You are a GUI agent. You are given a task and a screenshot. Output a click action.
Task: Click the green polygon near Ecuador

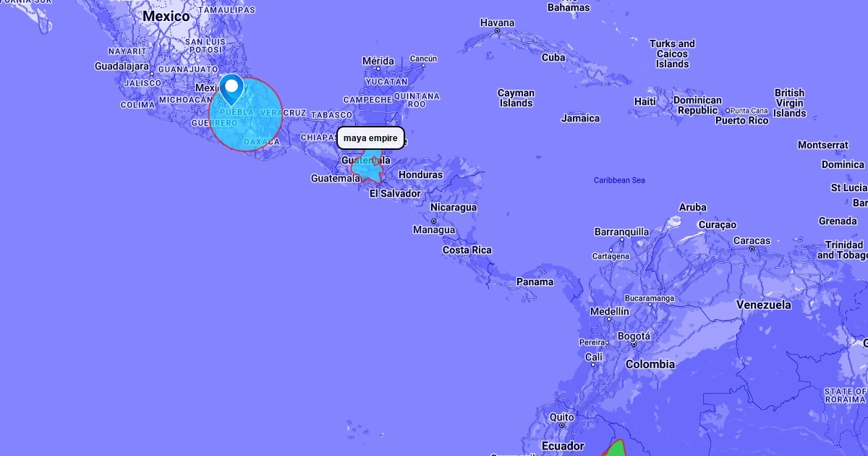[x=614, y=449]
